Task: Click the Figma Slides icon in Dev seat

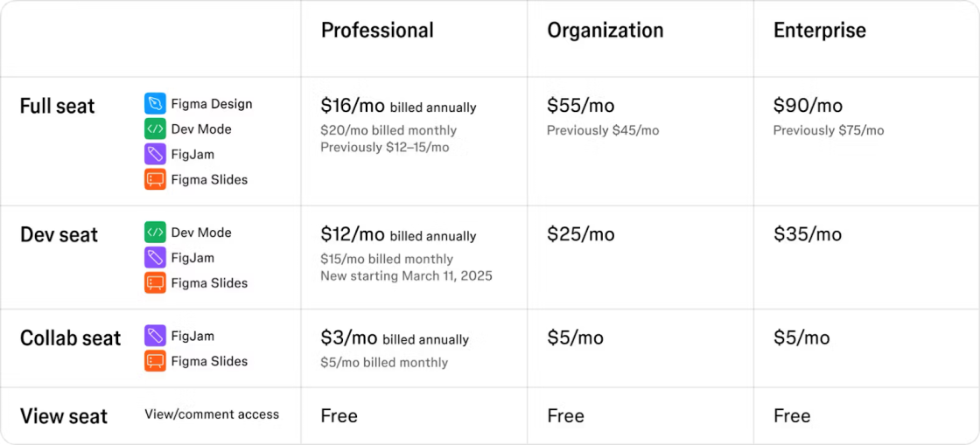Action: [155, 283]
